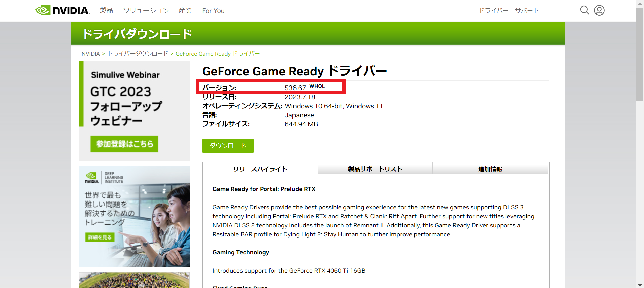Select the リリースハイライト tab
This screenshot has height=288, width=644.
260,169
